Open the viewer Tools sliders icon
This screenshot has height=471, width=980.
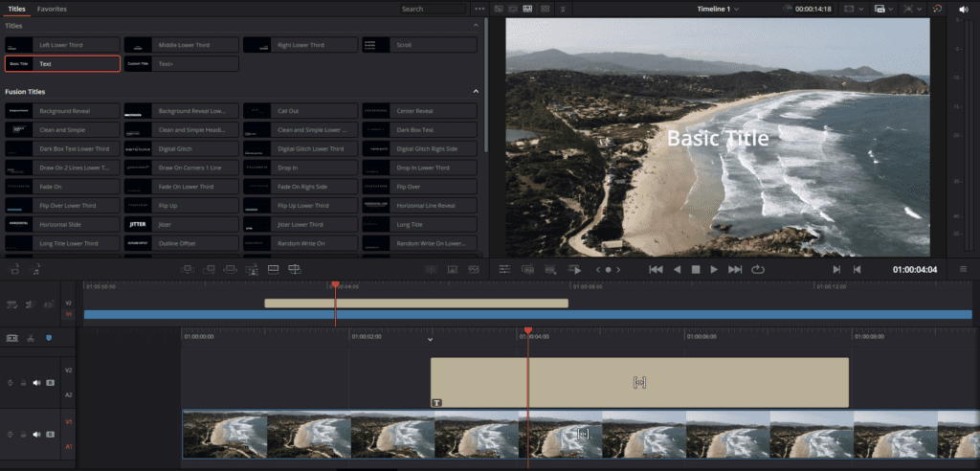pyautogui.click(x=505, y=270)
